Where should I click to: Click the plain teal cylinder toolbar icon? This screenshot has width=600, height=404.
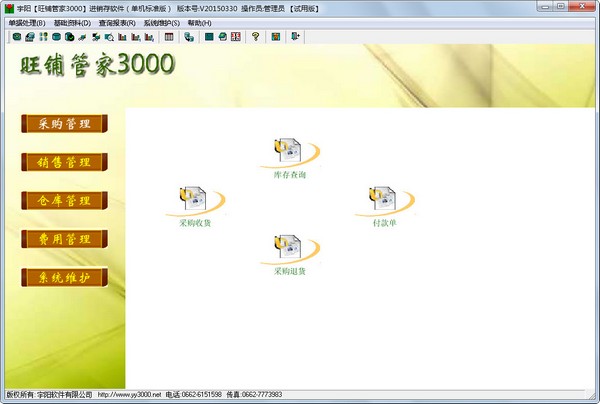(56, 37)
